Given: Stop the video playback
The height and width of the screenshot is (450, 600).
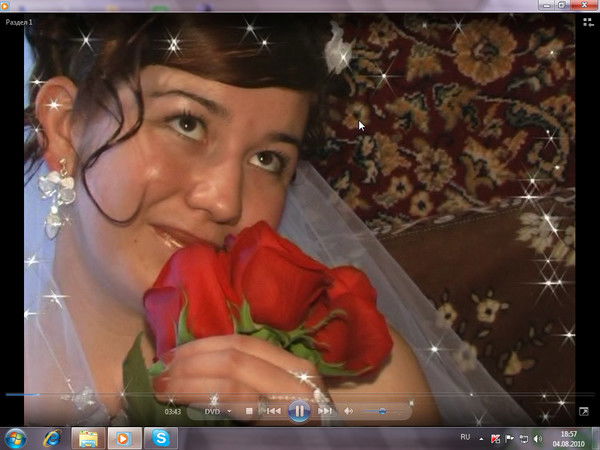Looking at the screenshot, I should 250,411.
